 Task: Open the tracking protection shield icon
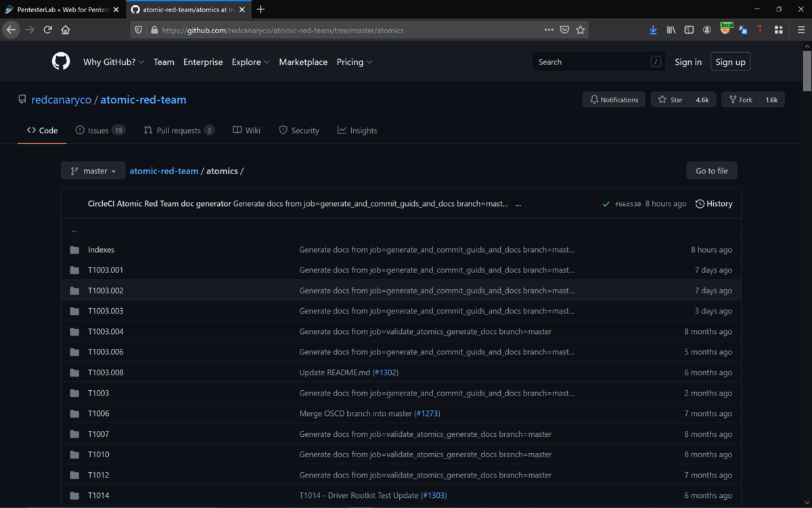pos(139,30)
